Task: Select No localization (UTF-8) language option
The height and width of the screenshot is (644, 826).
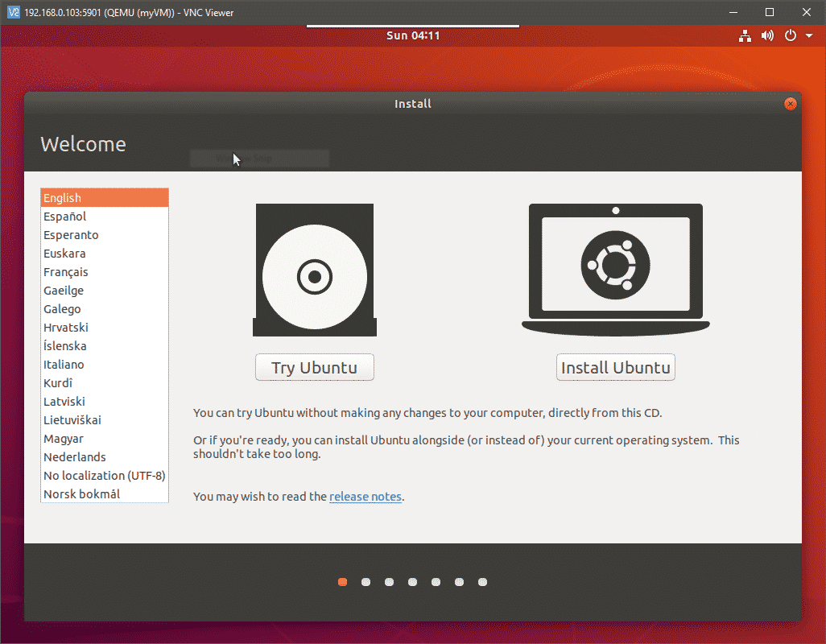Action: tap(105, 476)
